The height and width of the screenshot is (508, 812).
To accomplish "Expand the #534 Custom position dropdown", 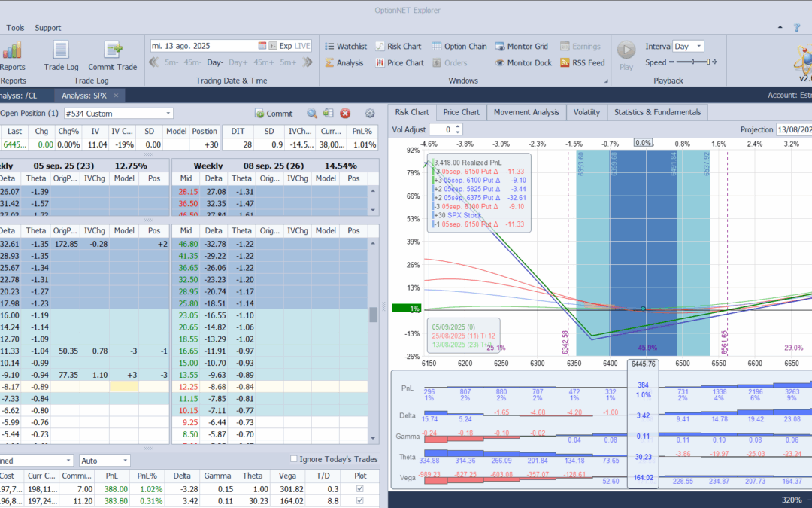I will (168, 114).
